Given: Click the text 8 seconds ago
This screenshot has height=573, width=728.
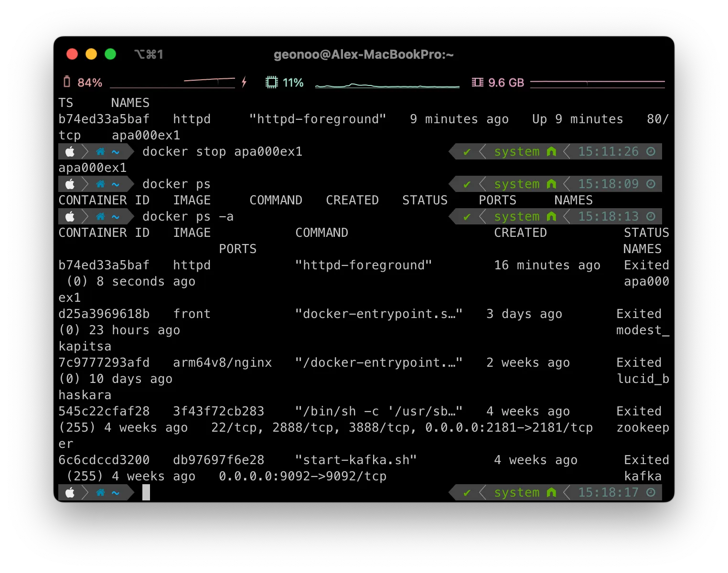Looking at the screenshot, I should [146, 282].
